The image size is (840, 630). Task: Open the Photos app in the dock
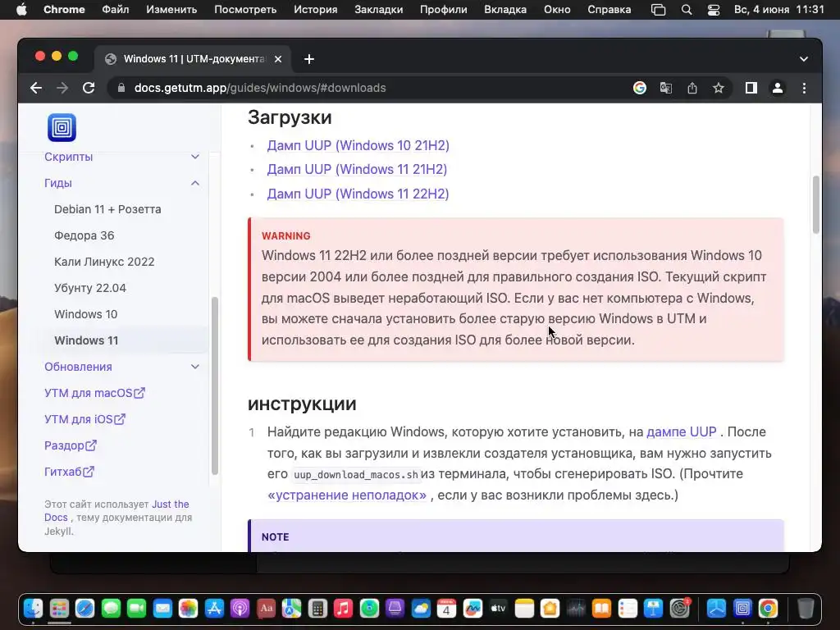[188, 608]
